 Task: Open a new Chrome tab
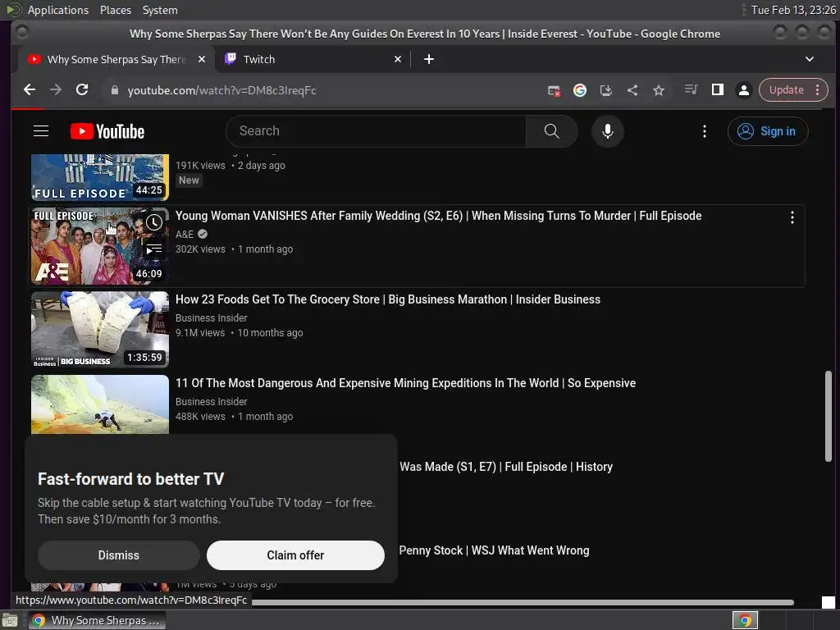click(428, 59)
